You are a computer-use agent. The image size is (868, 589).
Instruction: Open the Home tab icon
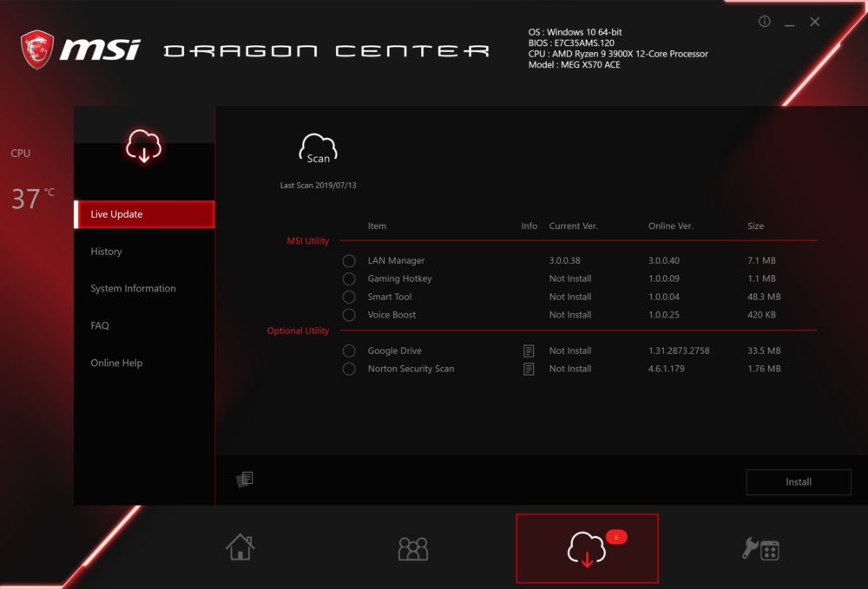(x=240, y=547)
